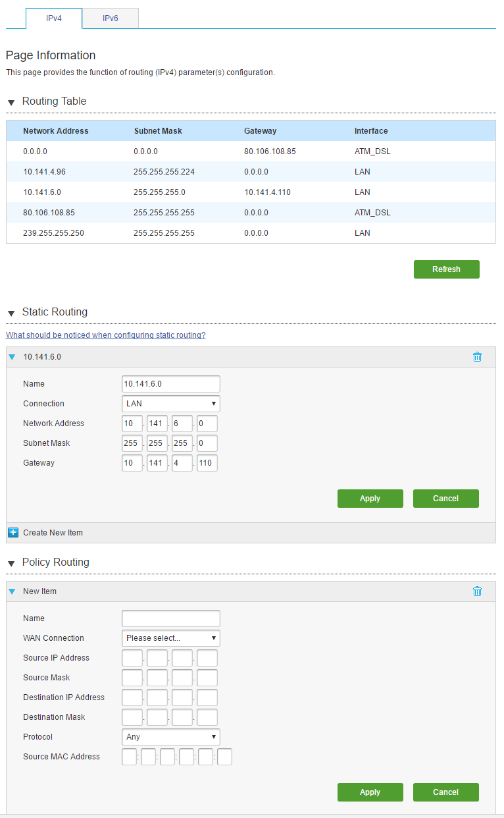The width and height of the screenshot is (504, 818).
Task: Select the IPv4 tab
Action: point(54,18)
